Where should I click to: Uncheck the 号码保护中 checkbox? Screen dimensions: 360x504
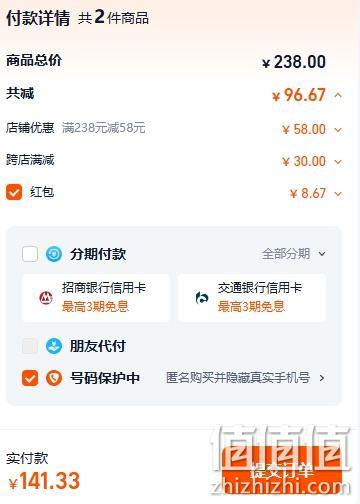pyautogui.click(x=30, y=378)
